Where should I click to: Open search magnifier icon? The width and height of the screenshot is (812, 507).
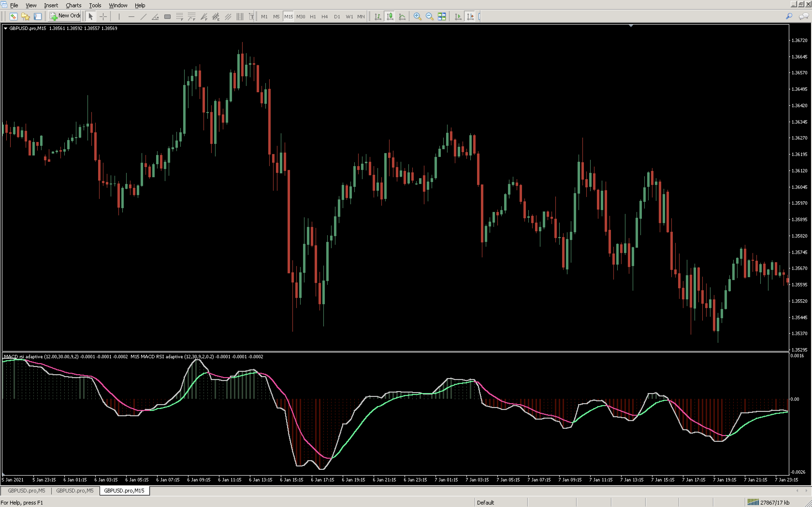coord(789,16)
